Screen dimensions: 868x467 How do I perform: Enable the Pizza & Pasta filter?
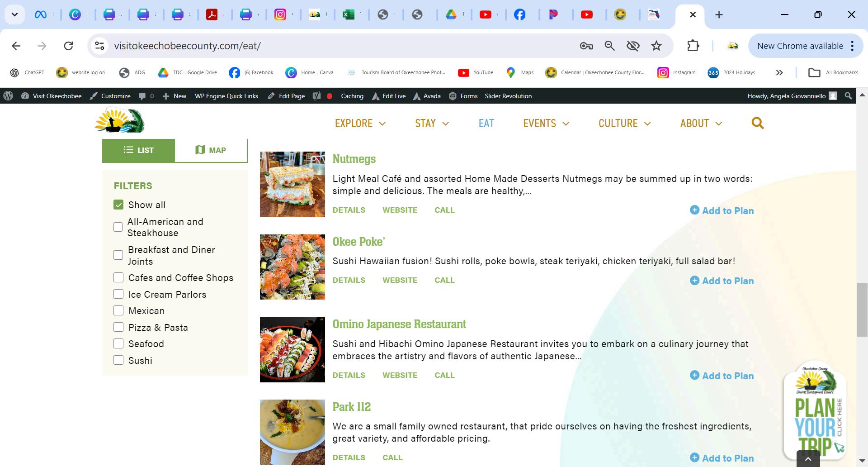[118, 327]
